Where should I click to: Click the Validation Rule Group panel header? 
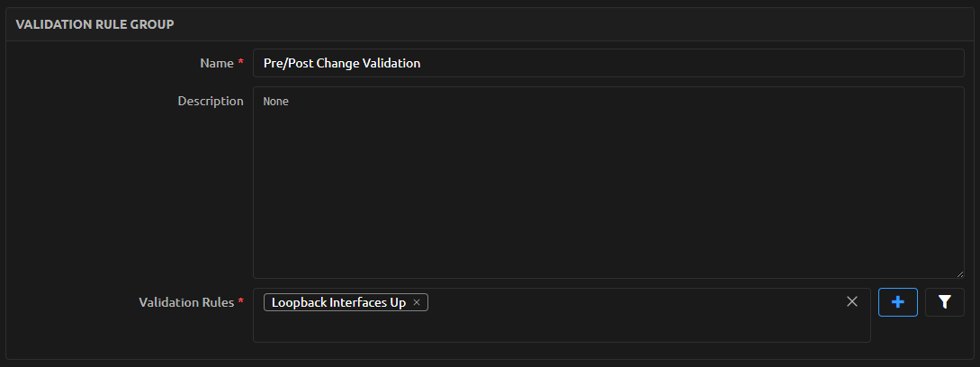pyautogui.click(x=94, y=23)
